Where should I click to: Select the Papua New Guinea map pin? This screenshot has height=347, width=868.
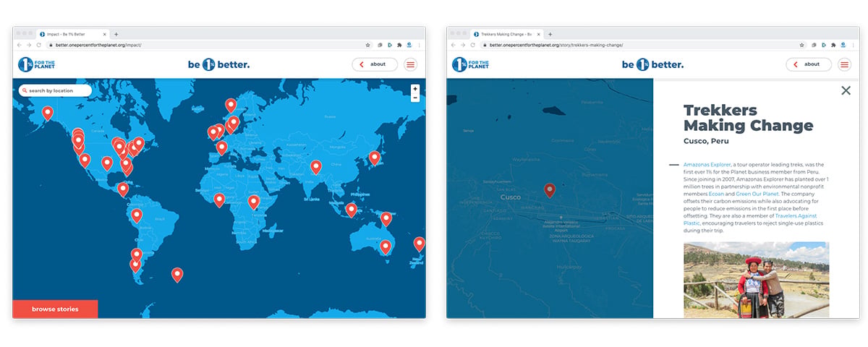pyautogui.click(x=386, y=219)
